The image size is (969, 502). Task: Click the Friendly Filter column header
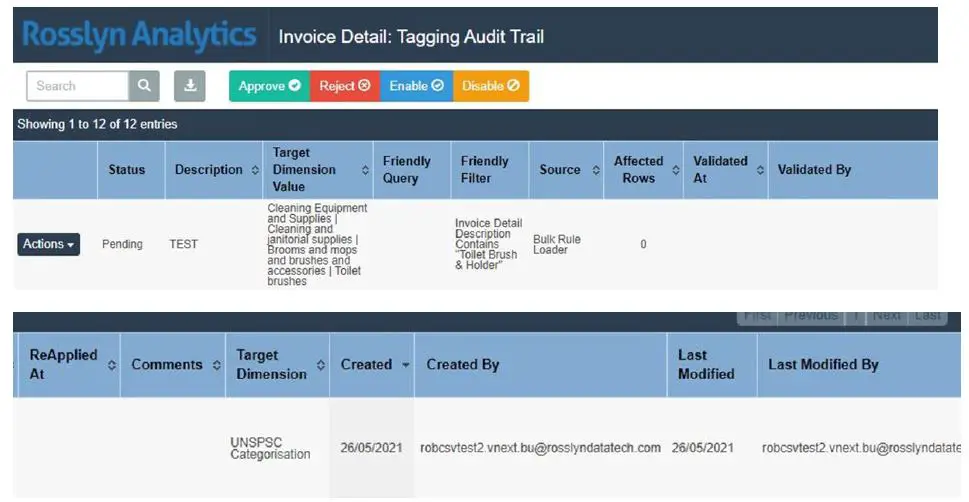tap(489, 170)
